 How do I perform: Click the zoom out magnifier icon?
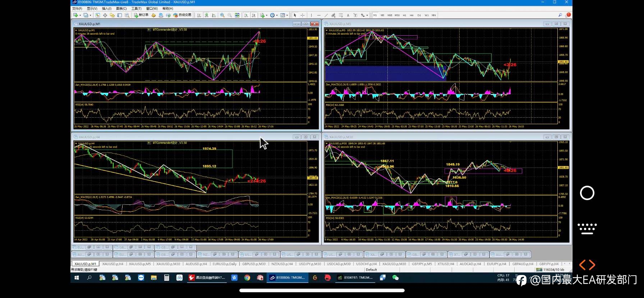[230, 15]
